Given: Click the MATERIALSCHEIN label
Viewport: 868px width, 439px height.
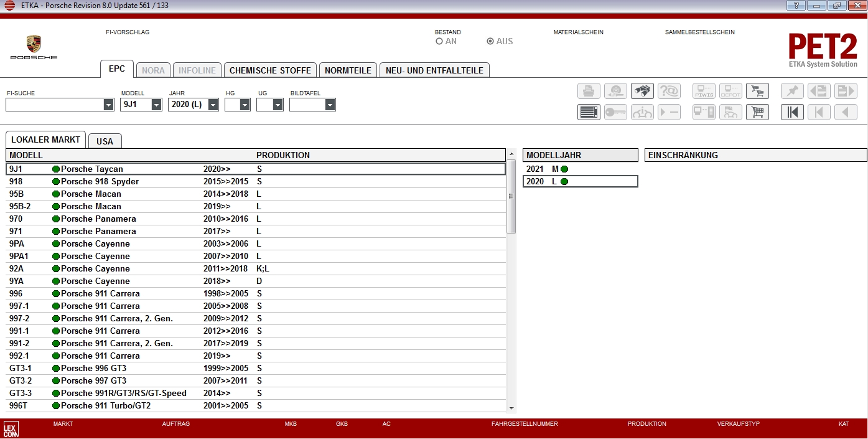Looking at the screenshot, I should tap(579, 32).
